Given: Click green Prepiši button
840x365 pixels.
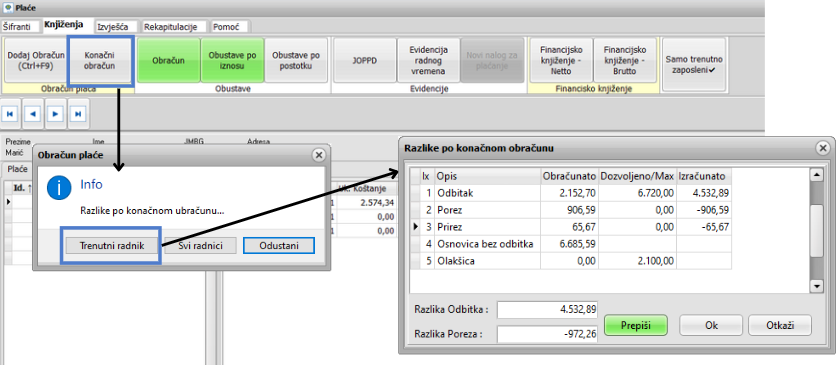Looking at the screenshot, I should 635,325.
